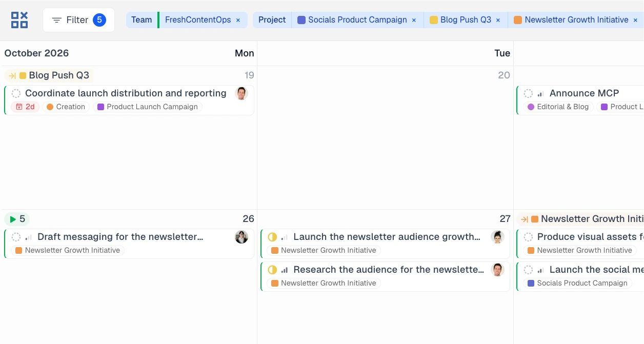Screen dimensions: 644x344
Task: Click Newsletter Growth Initiative tag under Produce visual assets
Action: (580, 250)
